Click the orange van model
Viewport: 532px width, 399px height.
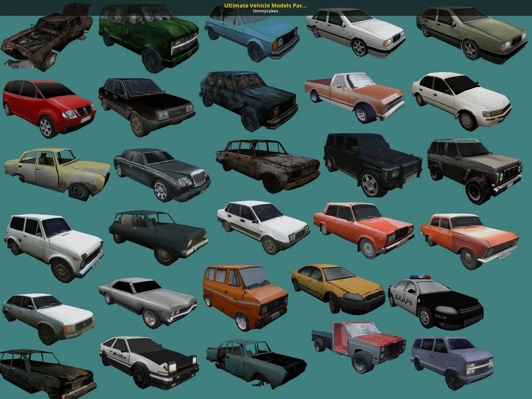244,296
